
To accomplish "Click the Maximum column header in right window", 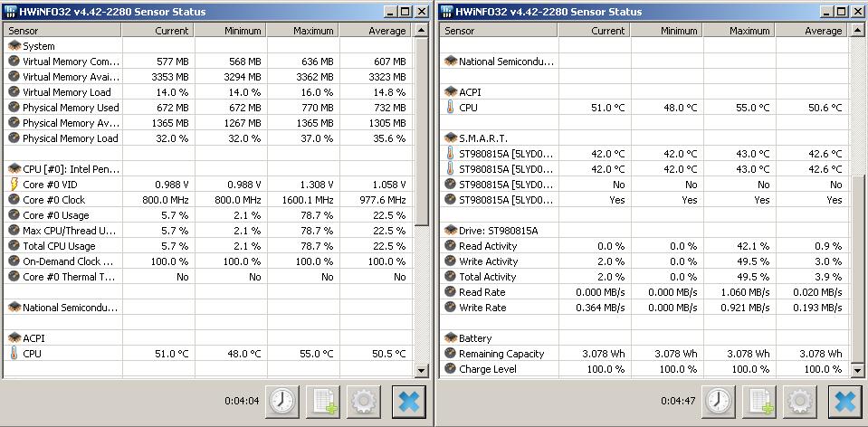I will pyautogui.click(x=739, y=31).
